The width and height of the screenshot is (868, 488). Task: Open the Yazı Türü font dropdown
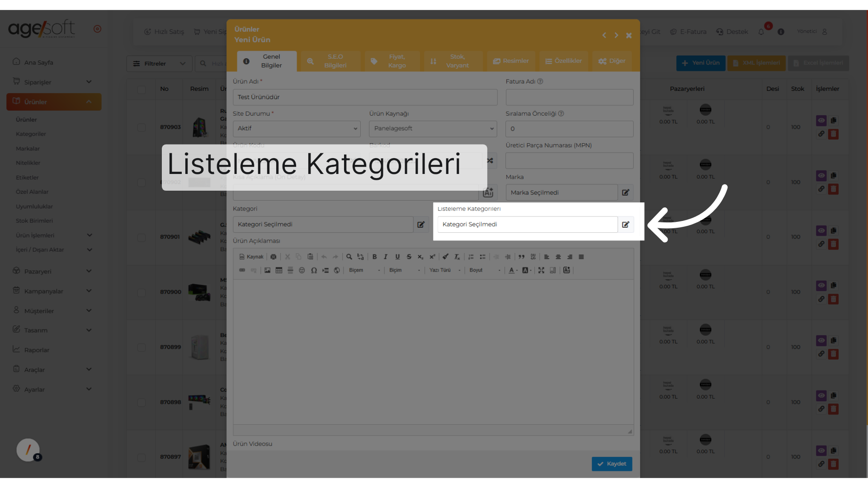pos(445,270)
